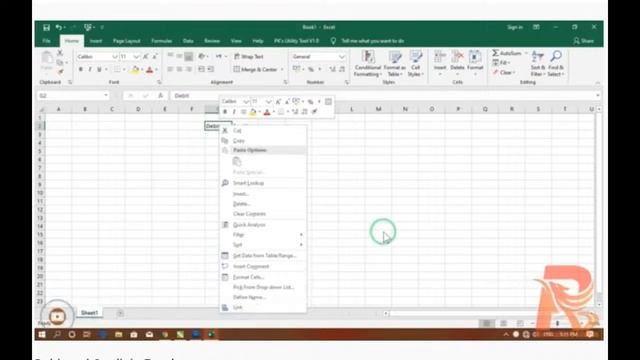Click ribbon Font Color red A

(149, 70)
